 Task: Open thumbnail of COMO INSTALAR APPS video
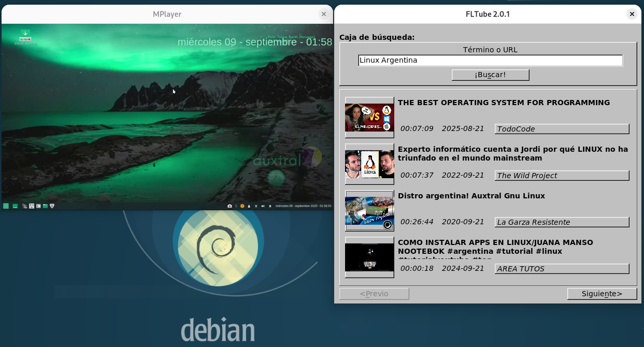369,257
